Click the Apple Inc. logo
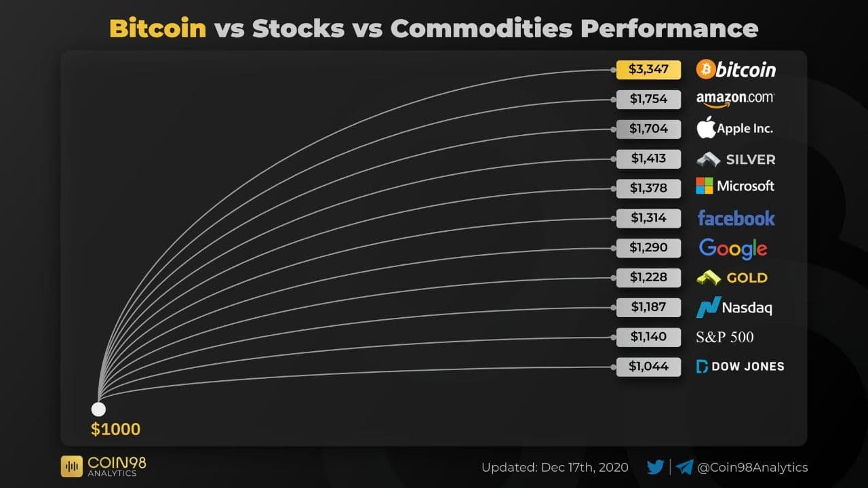This screenshot has height=488, width=868. pyautogui.click(x=707, y=127)
